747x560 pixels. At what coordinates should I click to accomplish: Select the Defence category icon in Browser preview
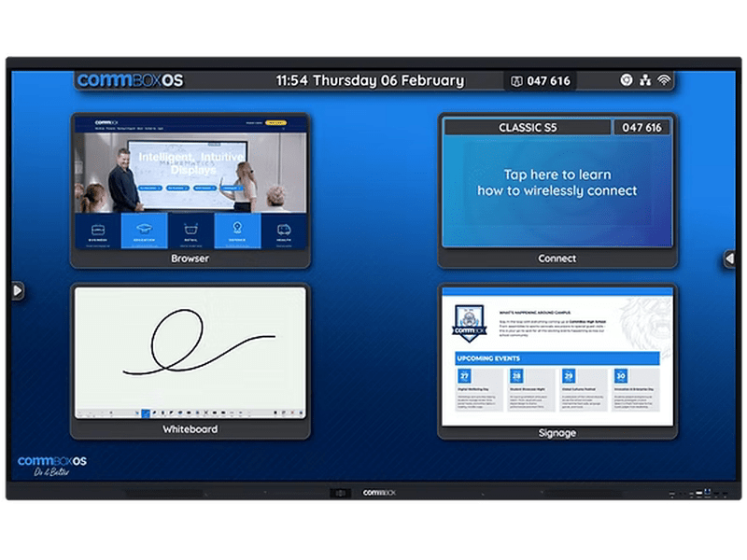coord(237,230)
